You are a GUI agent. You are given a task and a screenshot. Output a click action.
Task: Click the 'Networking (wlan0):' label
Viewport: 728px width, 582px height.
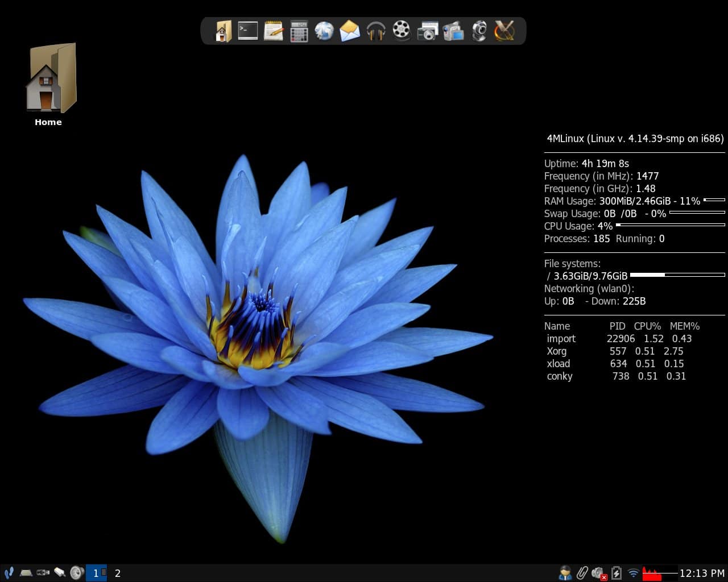589,289
